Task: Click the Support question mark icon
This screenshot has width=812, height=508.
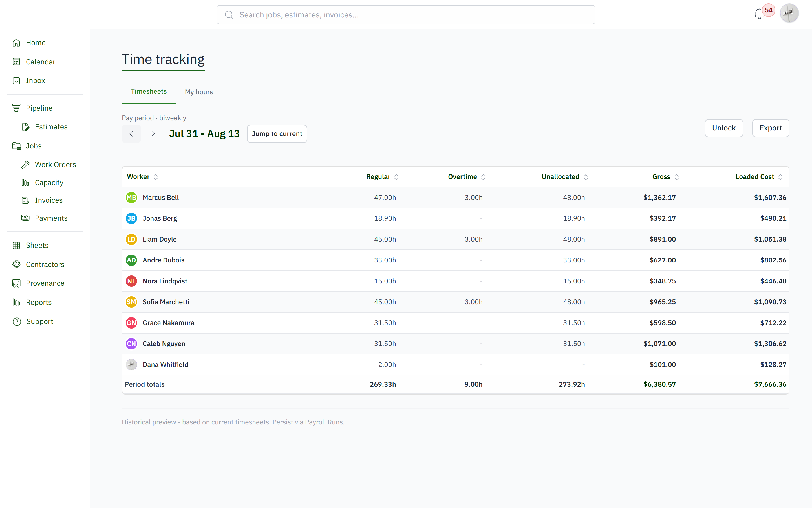Action: (16, 321)
